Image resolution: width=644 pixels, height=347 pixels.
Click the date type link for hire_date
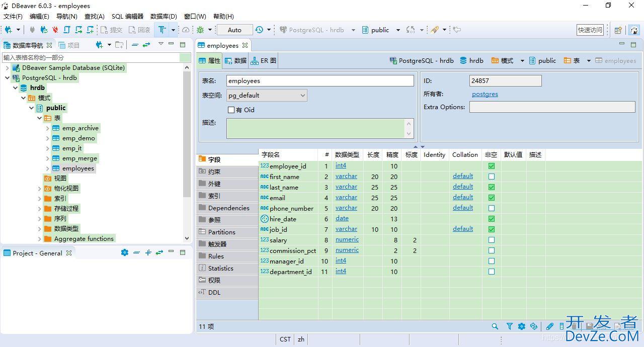click(x=342, y=218)
